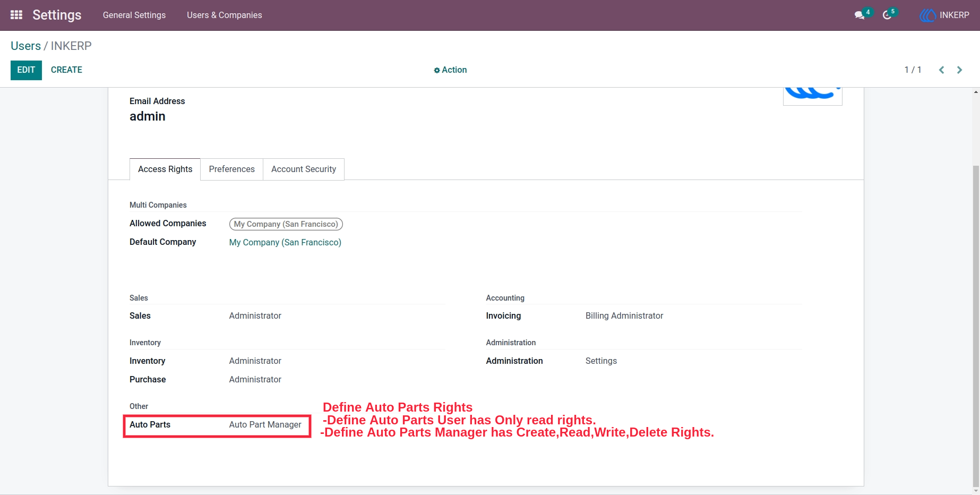Click the Purchase Administrator value

coord(255,379)
